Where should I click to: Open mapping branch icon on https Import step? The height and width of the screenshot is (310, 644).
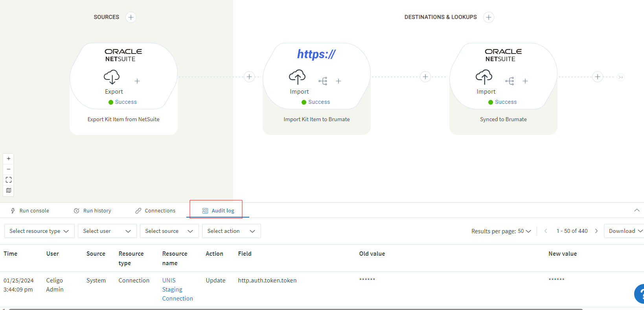(323, 81)
